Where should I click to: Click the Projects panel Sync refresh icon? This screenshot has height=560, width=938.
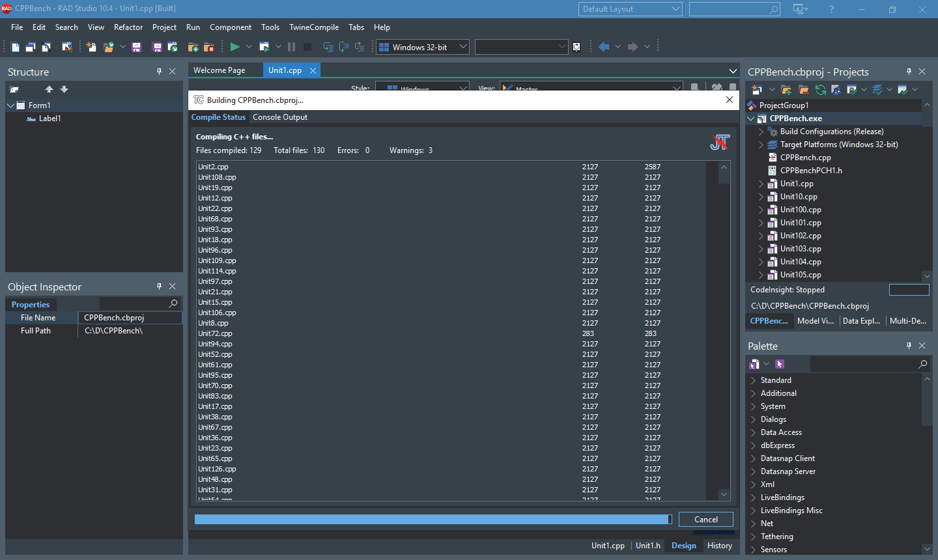(820, 89)
